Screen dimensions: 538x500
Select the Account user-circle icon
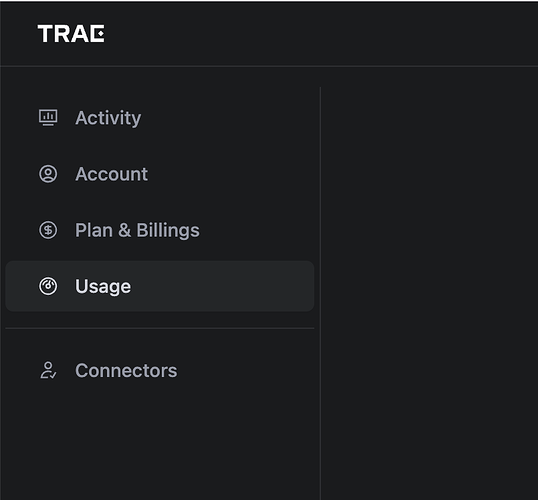[x=48, y=174]
